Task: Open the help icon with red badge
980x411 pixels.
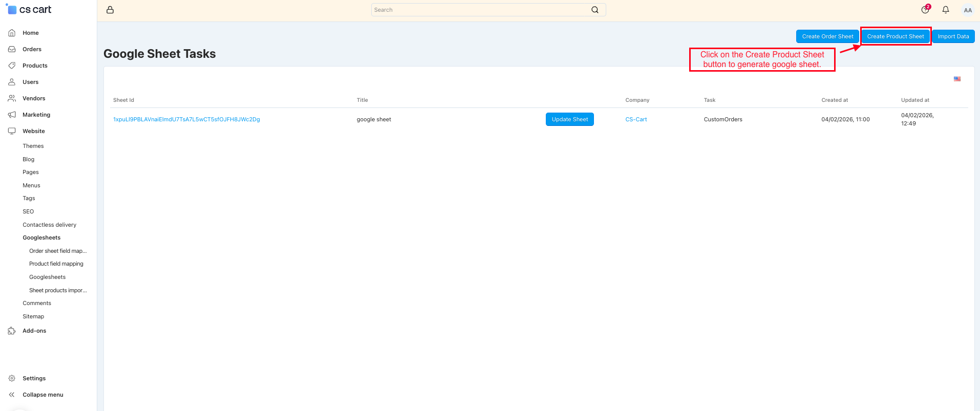Action: [925, 9]
